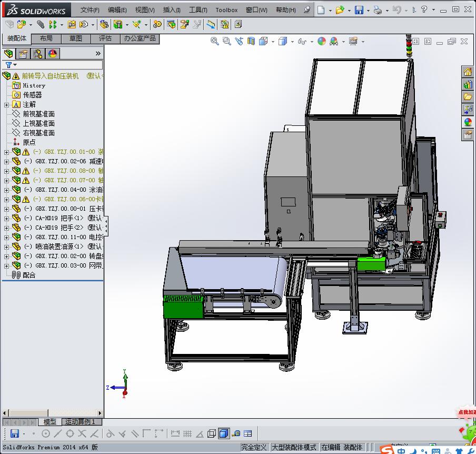Viewport: 476px width, 454px height.
Task: Expand the panel tabs double-chevron
Action: [x=98, y=54]
